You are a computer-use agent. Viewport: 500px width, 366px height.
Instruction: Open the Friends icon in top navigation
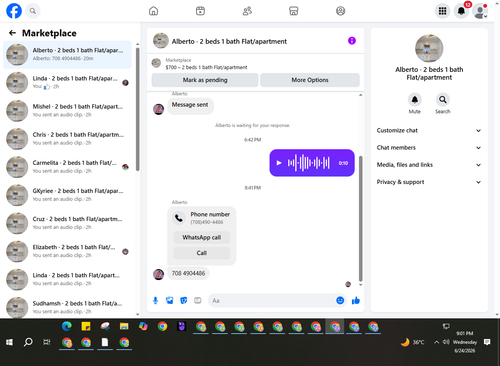coord(247,11)
